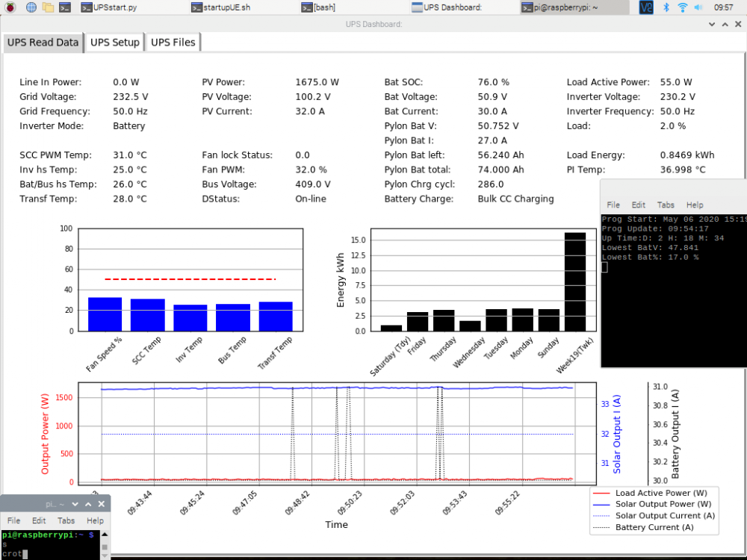Open Tabs menu in right terminal window

point(666,205)
